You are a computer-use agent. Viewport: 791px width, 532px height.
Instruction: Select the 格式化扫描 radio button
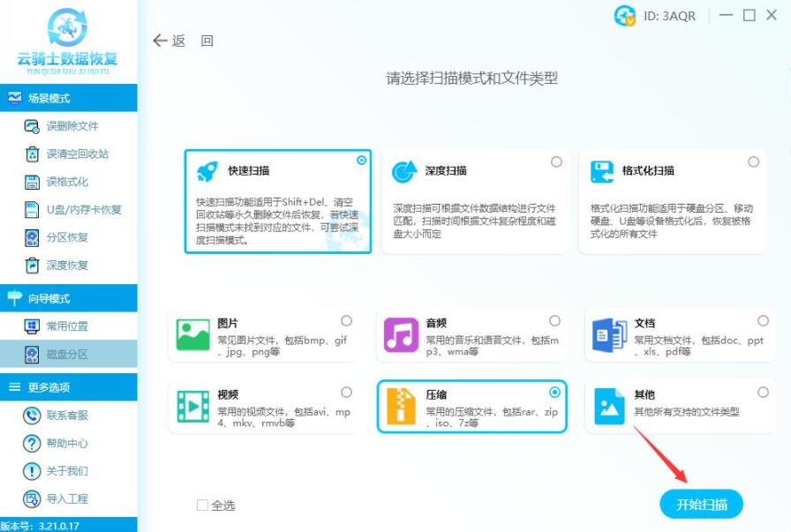coord(754,161)
